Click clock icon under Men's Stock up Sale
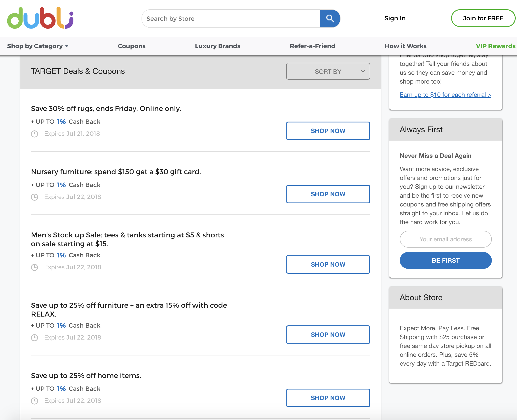Viewport: 517px width, 420px height. coord(35,267)
